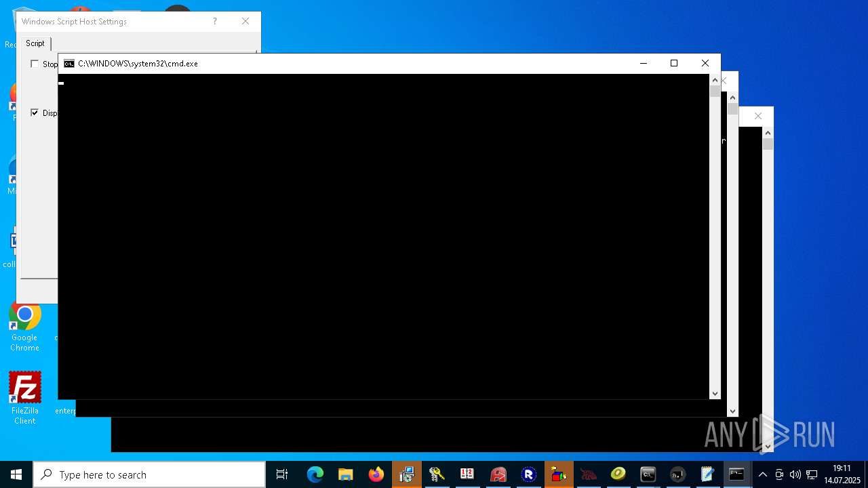Open the kiwi fruit icon on the taskbar

618,474
